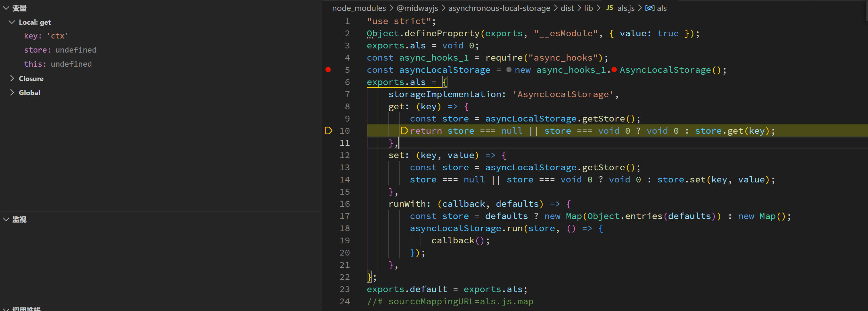This screenshot has height=311, width=868.
Task: Click line number 10 in the gutter
Action: tap(344, 130)
